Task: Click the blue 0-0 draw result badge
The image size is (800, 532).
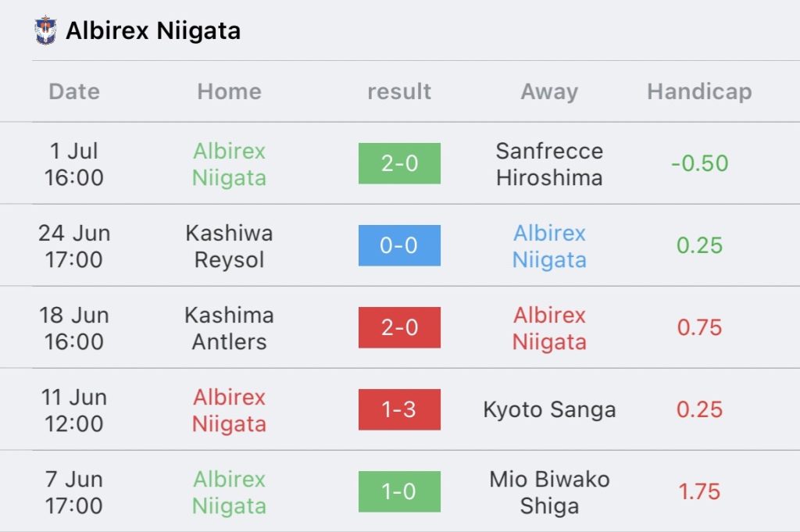Action: pyautogui.click(x=399, y=245)
